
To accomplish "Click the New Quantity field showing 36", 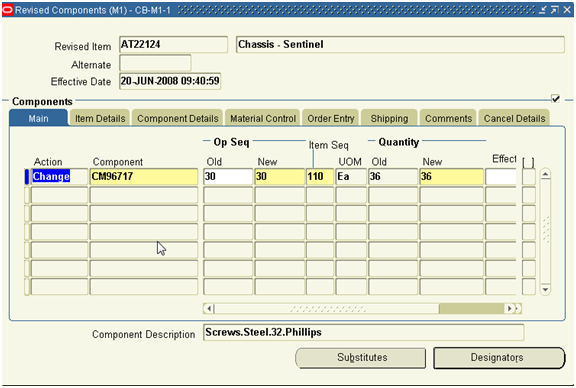I will tap(451, 177).
